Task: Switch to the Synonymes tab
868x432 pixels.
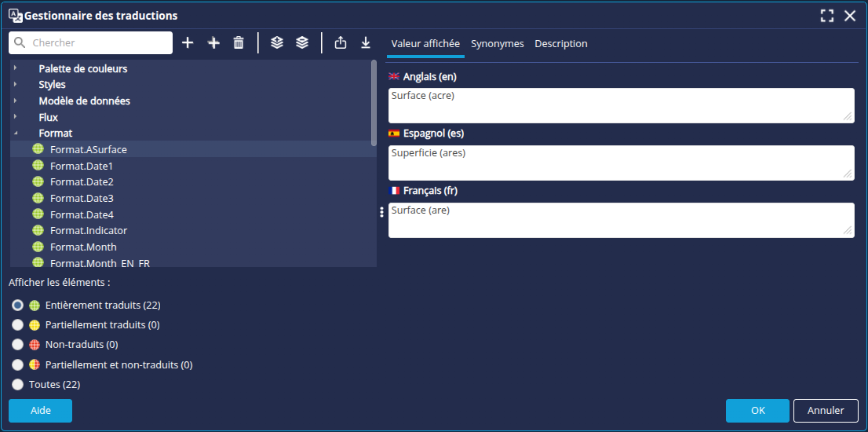Action: point(497,44)
